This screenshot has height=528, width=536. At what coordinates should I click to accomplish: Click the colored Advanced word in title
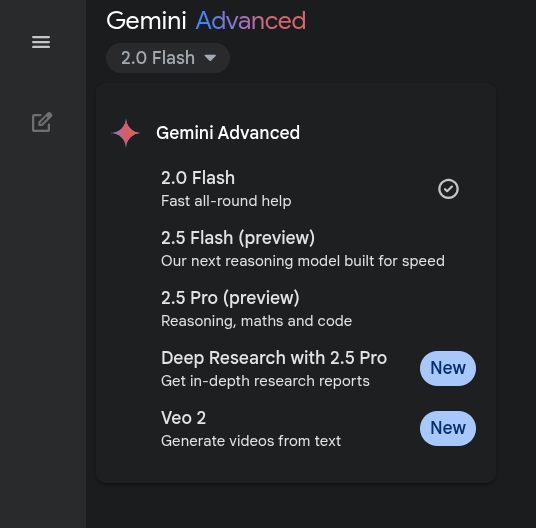[x=251, y=21]
